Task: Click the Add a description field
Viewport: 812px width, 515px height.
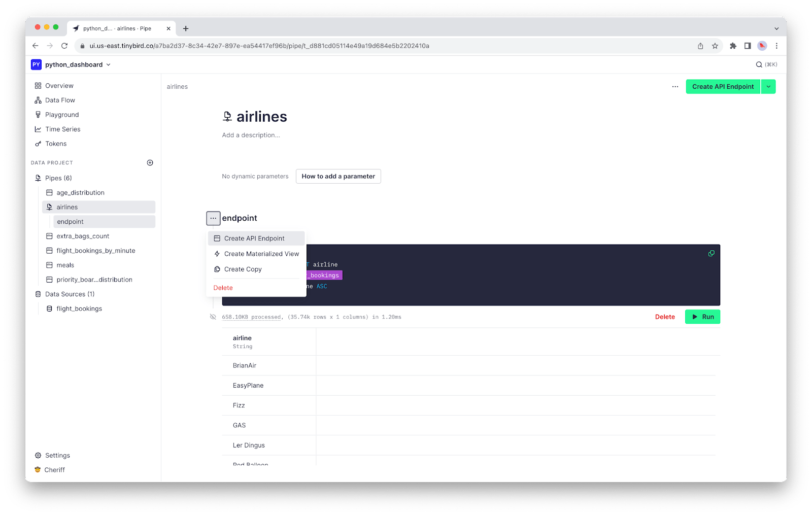Action: click(251, 135)
